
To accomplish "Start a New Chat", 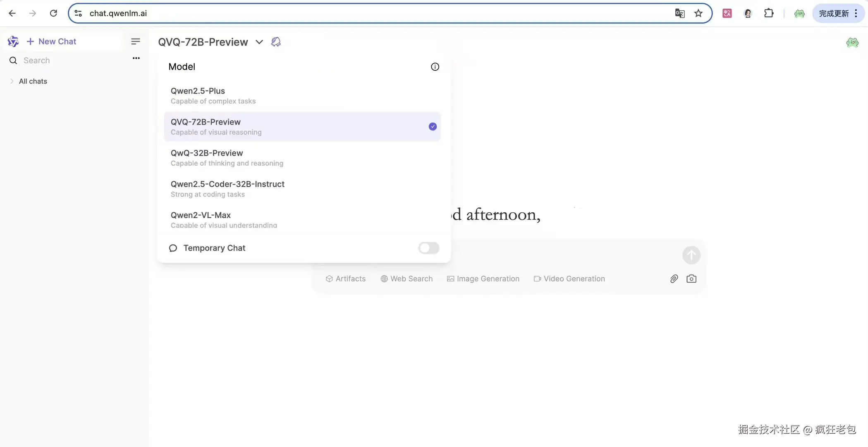I will pos(52,41).
